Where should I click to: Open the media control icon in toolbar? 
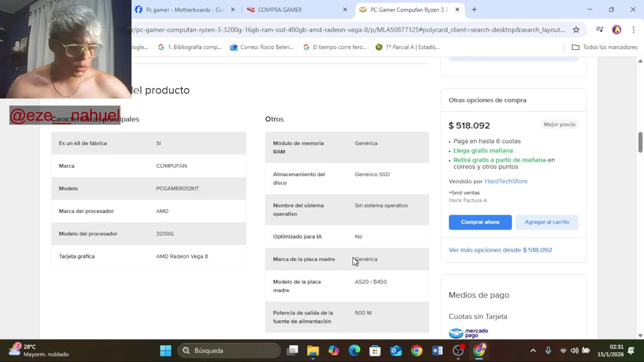click(599, 30)
